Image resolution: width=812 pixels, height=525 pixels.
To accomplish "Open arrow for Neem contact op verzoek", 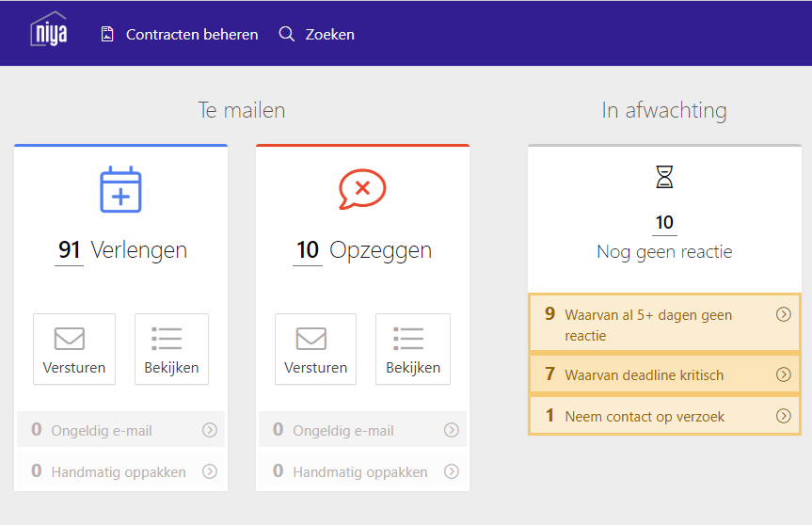I will [x=784, y=416].
